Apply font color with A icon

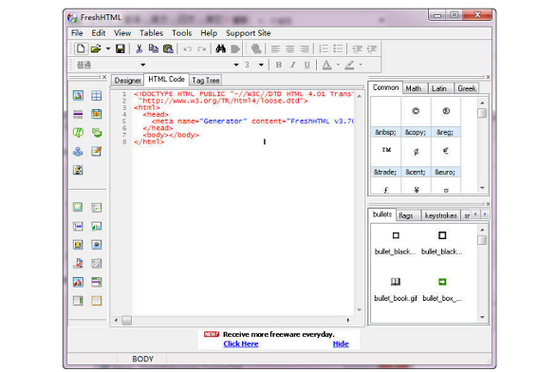[327, 65]
